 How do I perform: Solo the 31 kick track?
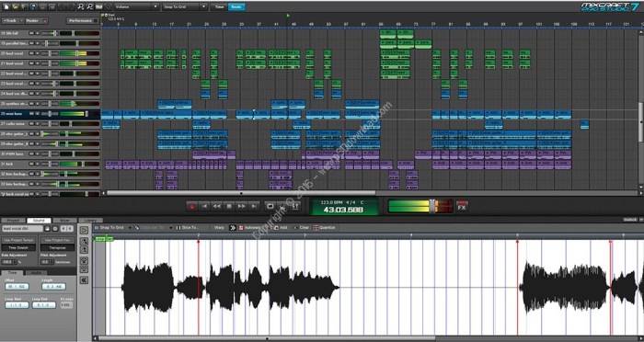coord(38,164)
